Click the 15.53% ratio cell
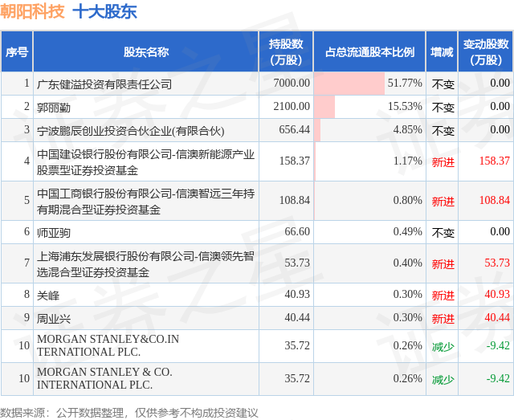 (x=369, y=107)
